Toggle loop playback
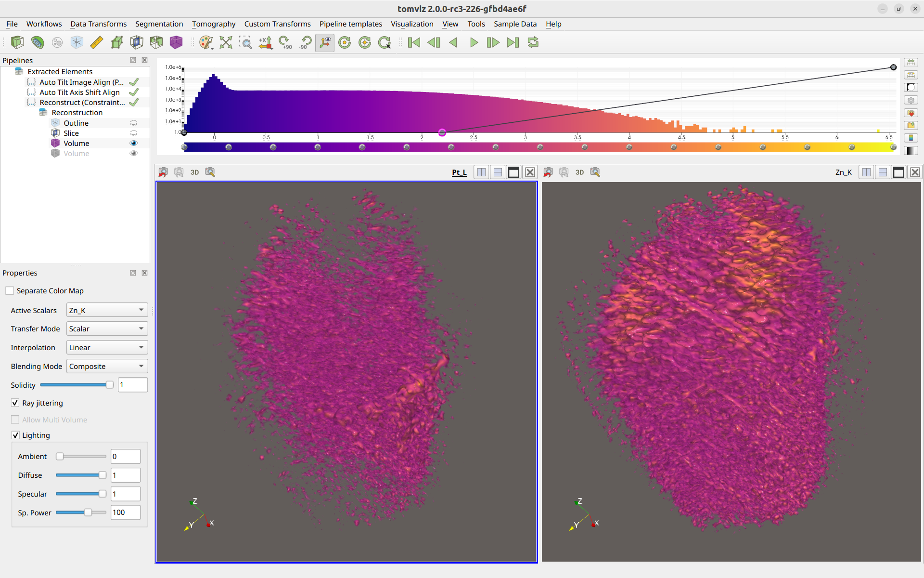 tap(533, 42)
